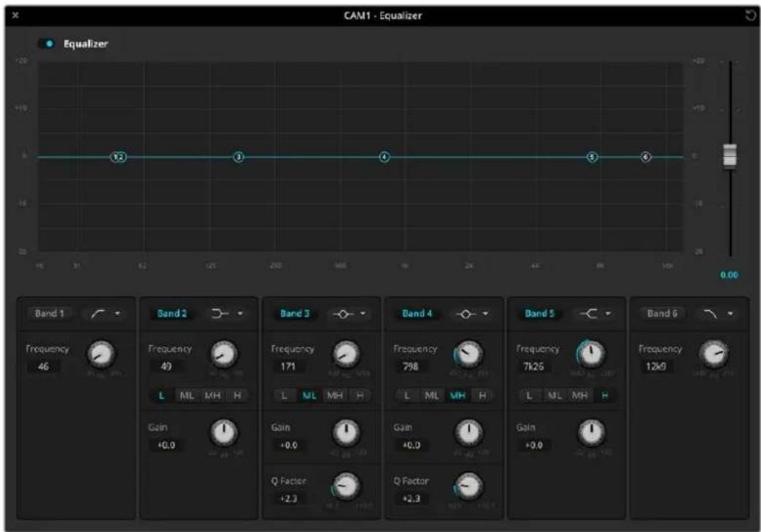Click Band 1 frequency field showing 46
Viewport: 761px width, 532px height.
44,366
